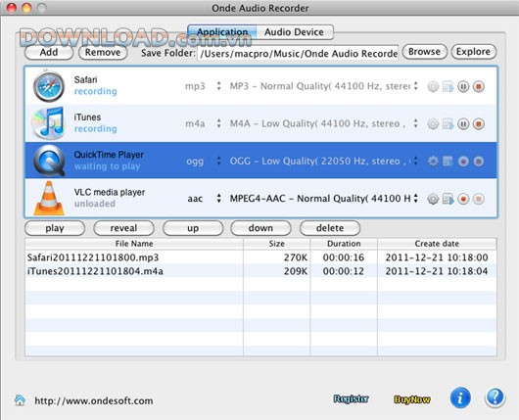Click the play button above file list

[x=55, y=228]
